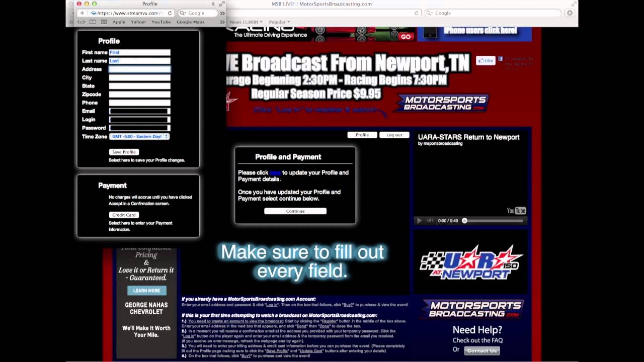Reload the Profile popup page
Image resolution: width=644 pixels, height=362 pixels.
coord(170,13)
